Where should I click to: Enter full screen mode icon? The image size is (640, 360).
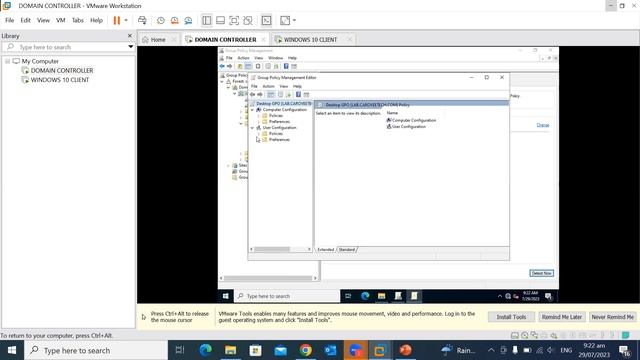(x=234, y=20)
